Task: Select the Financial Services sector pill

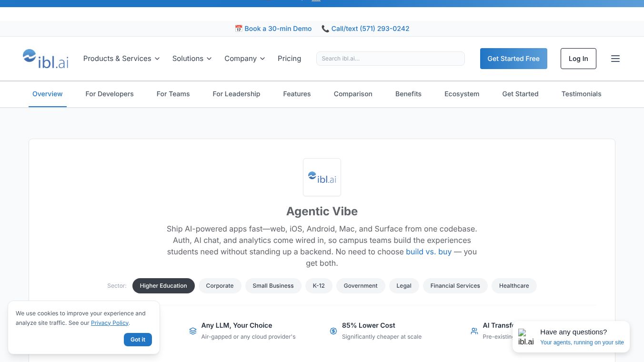Action: coord(455,286)
